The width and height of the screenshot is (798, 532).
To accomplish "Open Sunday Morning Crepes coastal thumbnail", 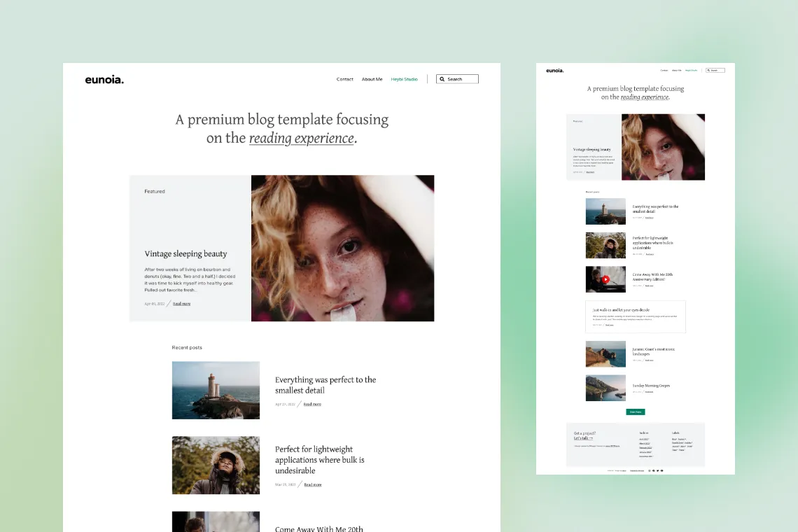I will coord(605,388).
